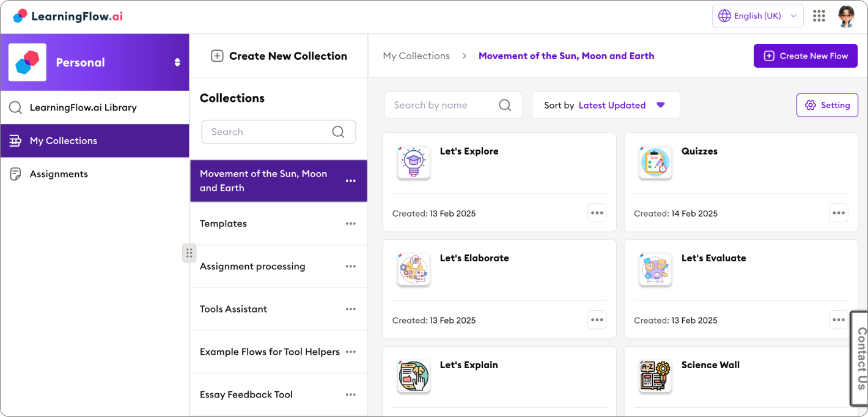Open options for Tools Assistant collection
This screenshot has width=868, height=417.
tap(351, 309)
